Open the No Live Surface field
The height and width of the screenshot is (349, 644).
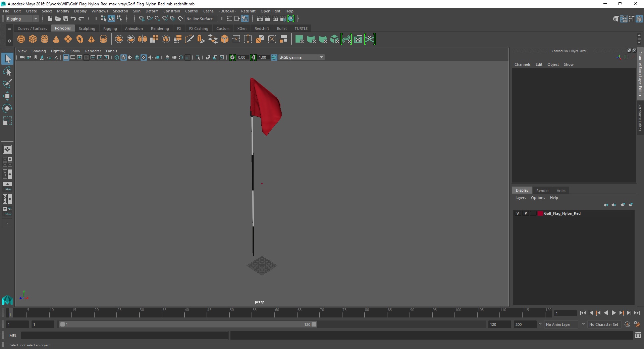tap(202, 19)
